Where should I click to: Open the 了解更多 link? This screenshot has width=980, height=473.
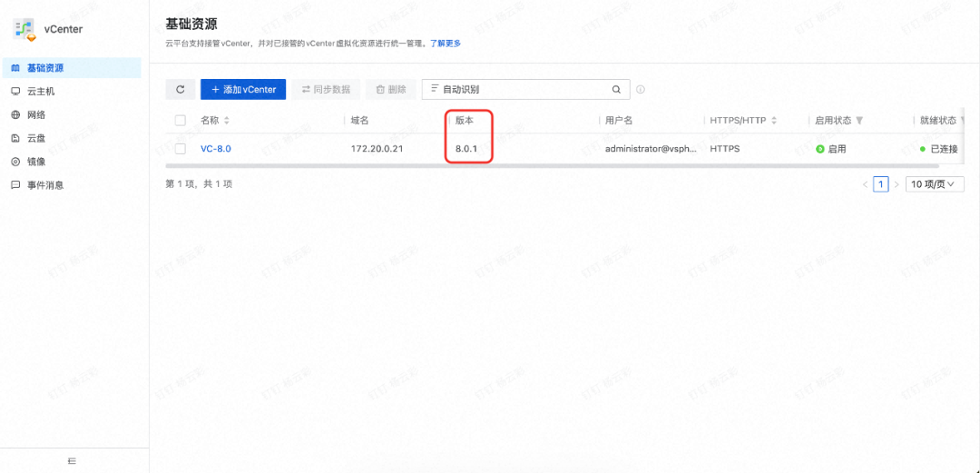pos(446,44)
